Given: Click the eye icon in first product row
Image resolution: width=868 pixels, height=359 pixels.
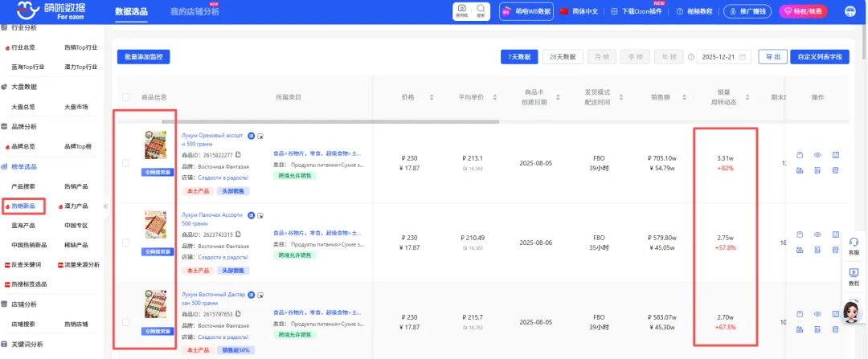Looking at the screenshot, I should tap(817, 155).
